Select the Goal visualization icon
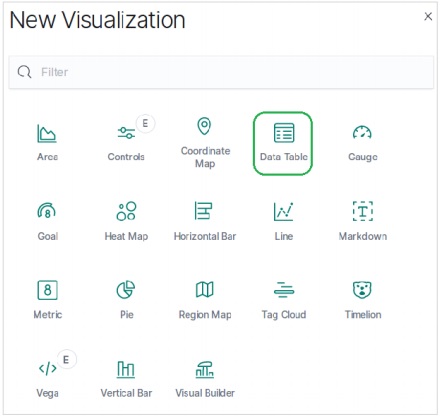 tap(47, 210)
